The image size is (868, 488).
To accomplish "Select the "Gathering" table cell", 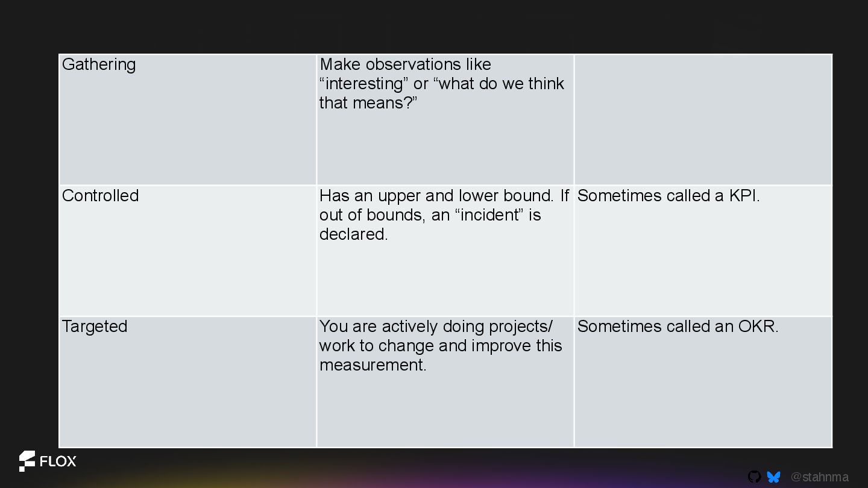I will 187,120.
